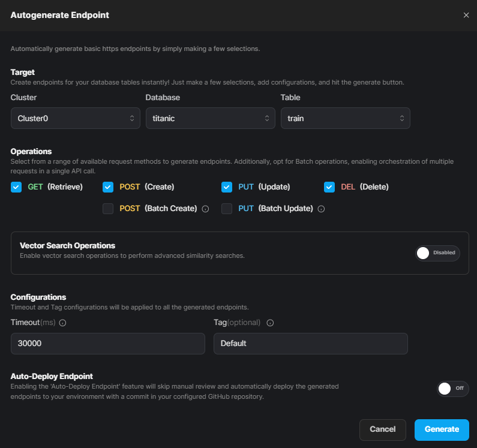Uncheck the POST (Create) operation
477x448 pixels.
pyautogui.click(x=108, y=187)
